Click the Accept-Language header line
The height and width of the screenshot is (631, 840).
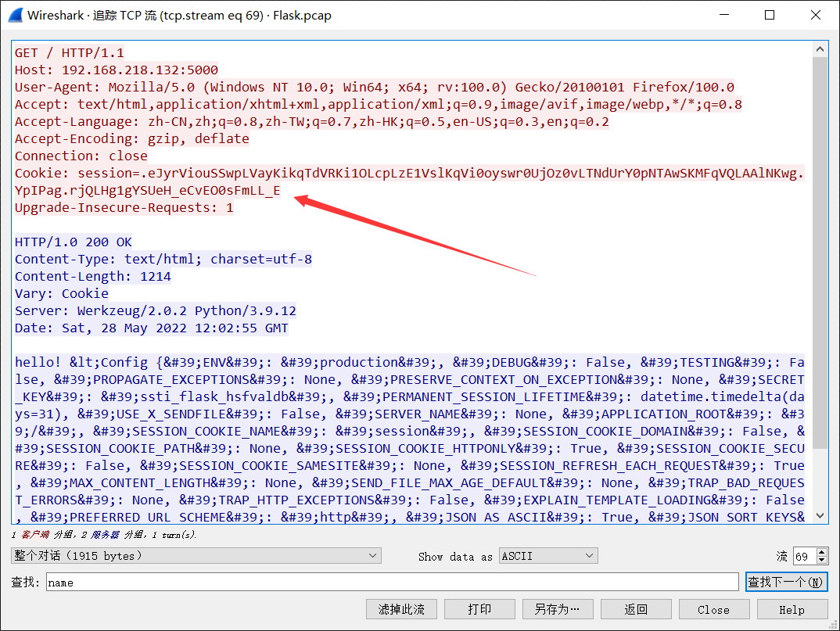click(x=312, y=122)
